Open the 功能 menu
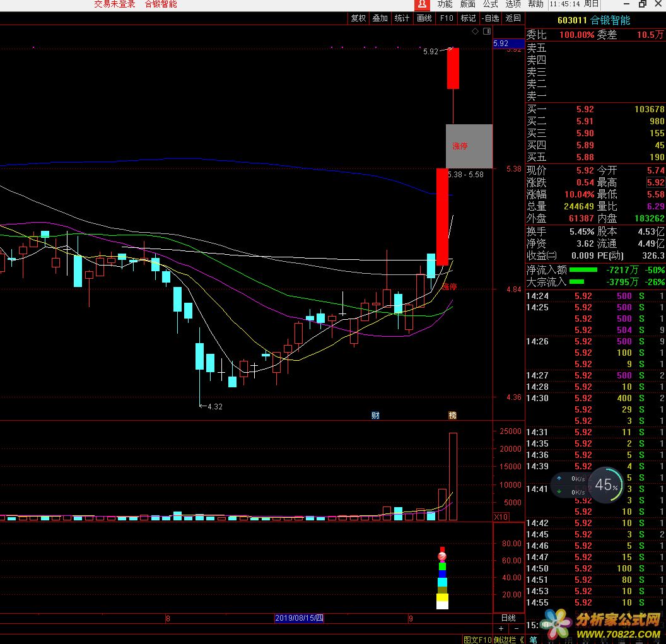This screenshot has width=666, height=644. click(445, 4)
